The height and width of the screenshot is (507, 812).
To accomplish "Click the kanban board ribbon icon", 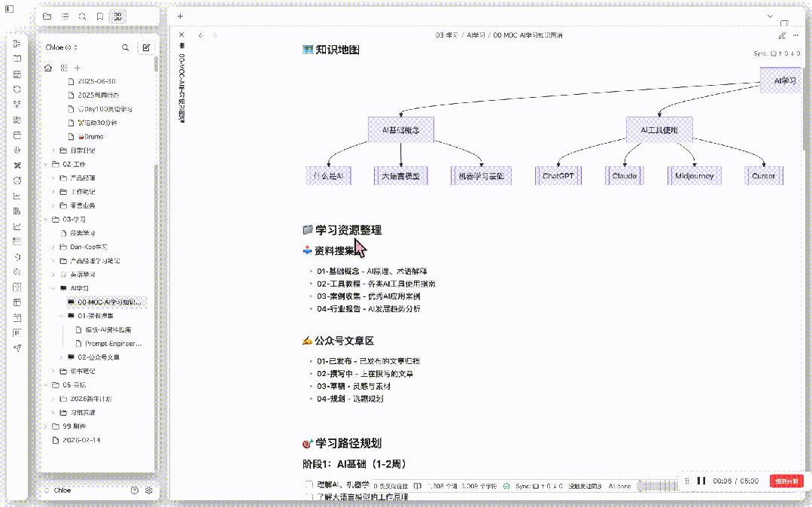I will click(x=17, y=333).
